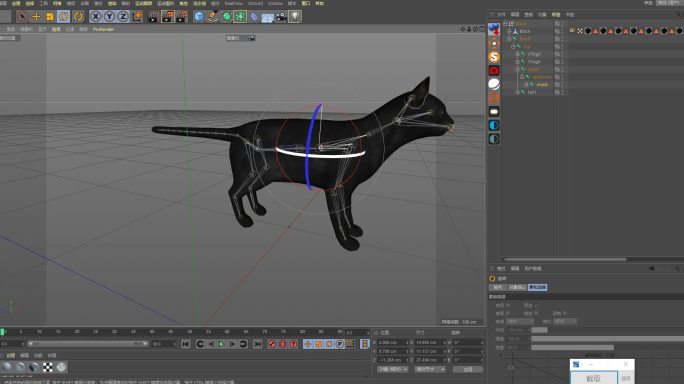Toggle the X axis lock

96,17
